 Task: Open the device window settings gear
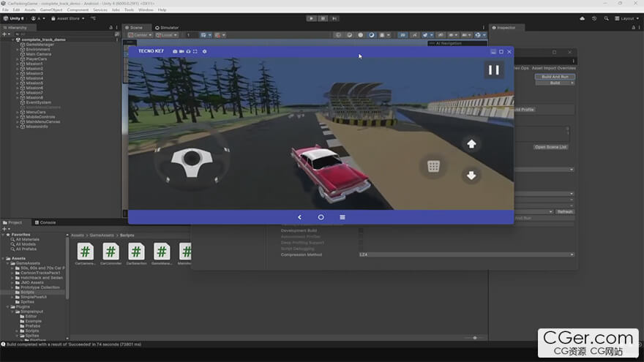(x=204, y=51)
